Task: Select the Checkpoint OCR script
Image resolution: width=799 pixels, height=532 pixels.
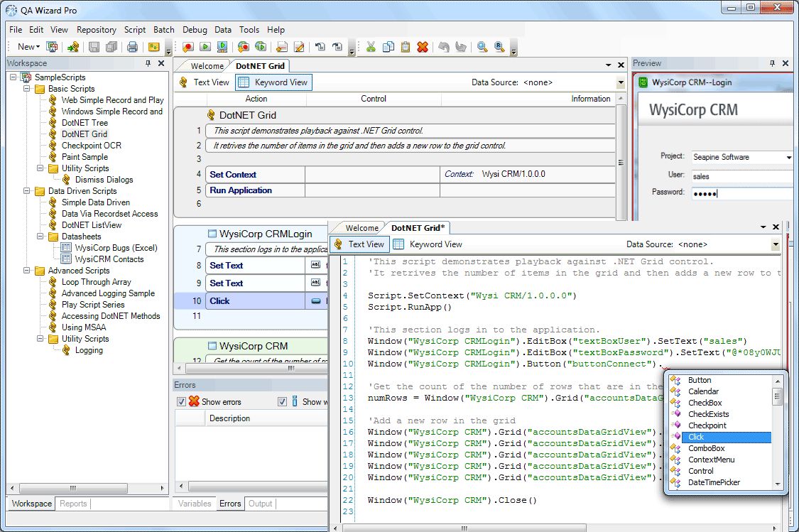Action: (x=91, y=146)
